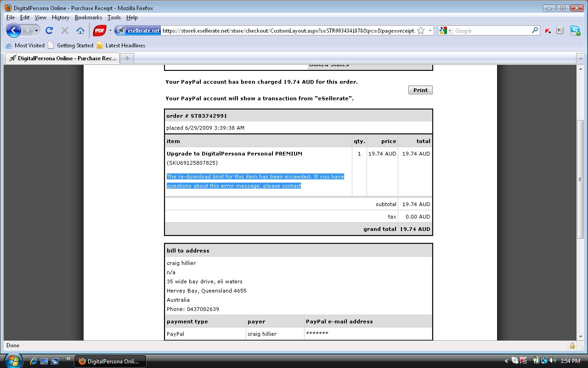Click the Stop loading X button

(65, 30)
